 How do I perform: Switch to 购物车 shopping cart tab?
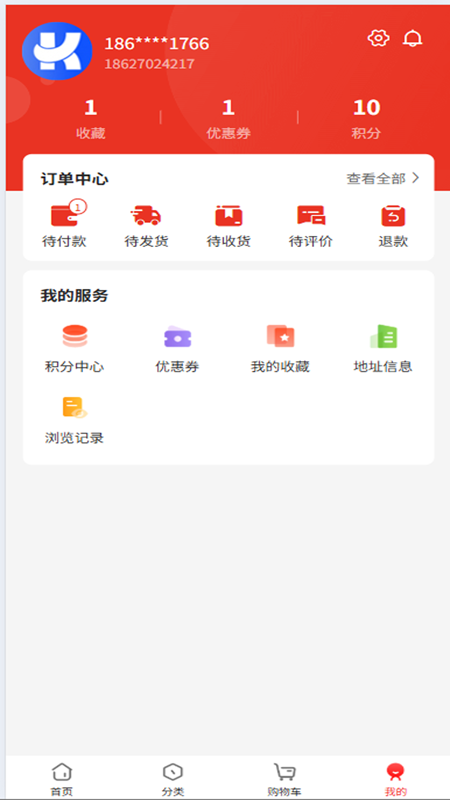(x=284, y=780)
